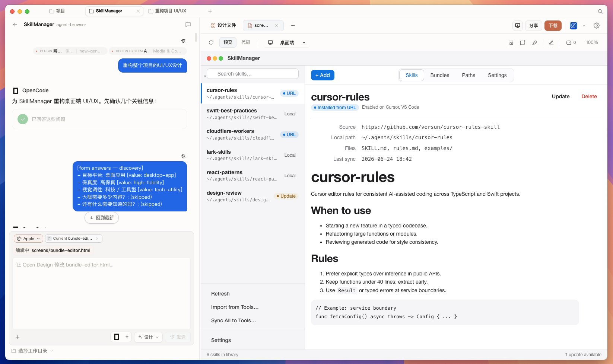Select the Settings tab in SkillManager header
The height and width of the screenshot is (364, 613).
(x=497, y=75)
